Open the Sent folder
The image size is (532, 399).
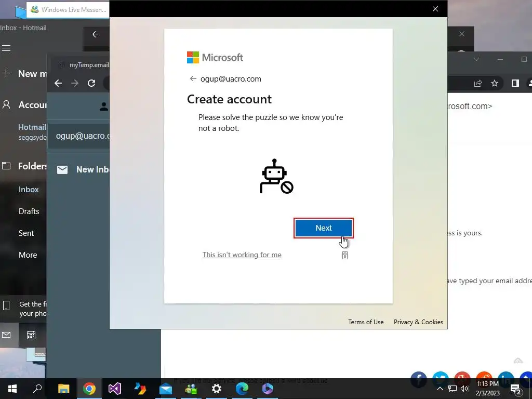(26, 233)
